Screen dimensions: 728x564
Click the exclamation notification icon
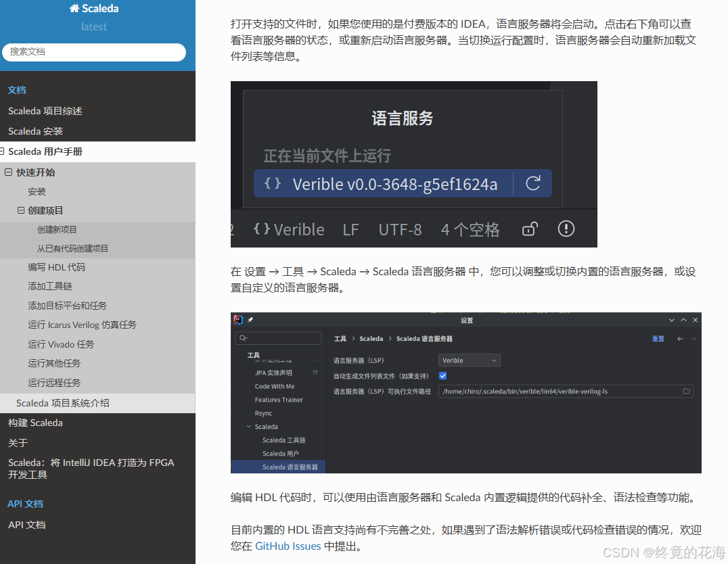[566, 229]
